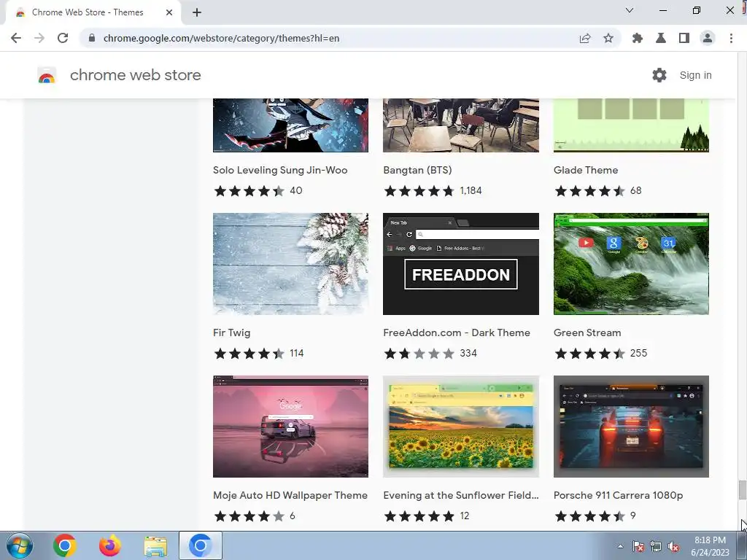Go back to the previous page
Viewport: 747px width, 560px height.
pos(16,38)
